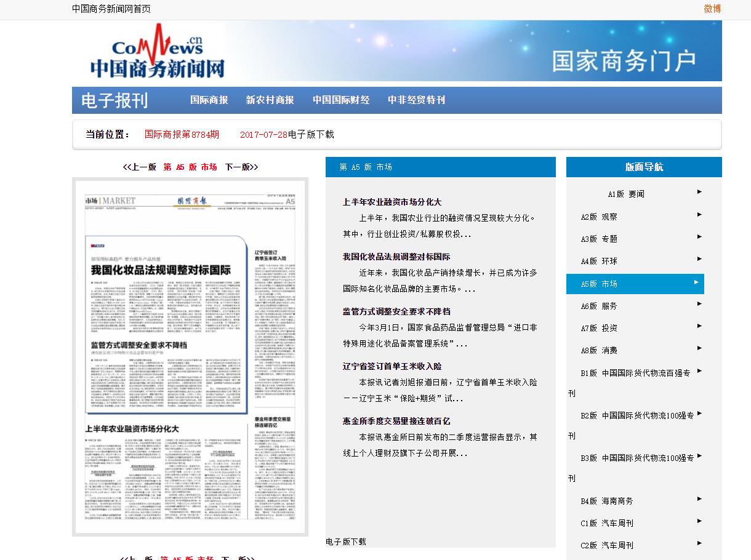Select 国际商报 in the top navigation
Viewport: 751px width, 560px height.
tap(209, 100)
